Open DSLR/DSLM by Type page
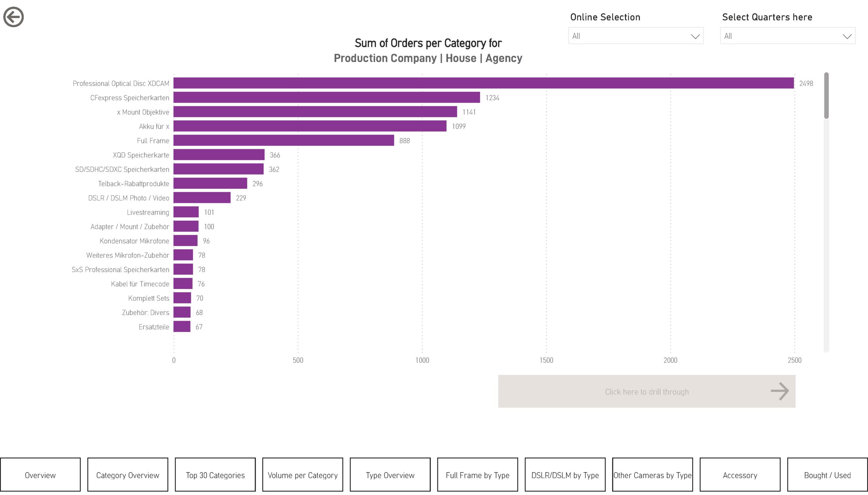 (565, 475)
